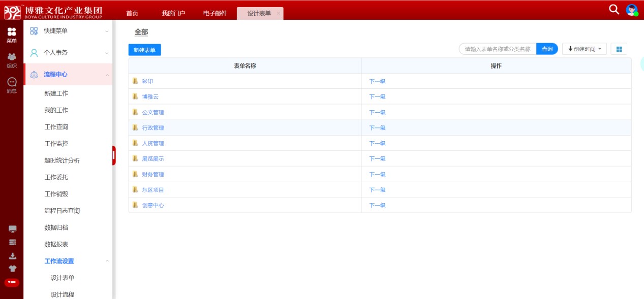Click the 公文管理 form name
Image resolution: width=644 pixels, height=299 pixels.
153,112
